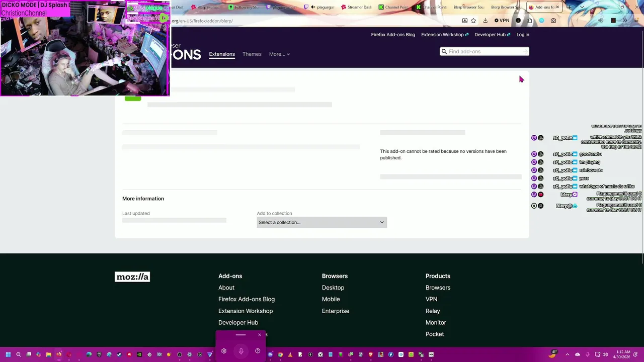Open the Themes navigation item

click(252, 54)
